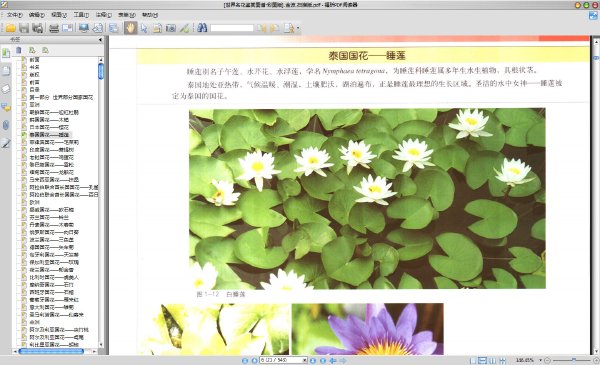The width and height of the screenshot is (600, 365).
Task: Select the arrow selection tool
Action: (x=144, y=28)
